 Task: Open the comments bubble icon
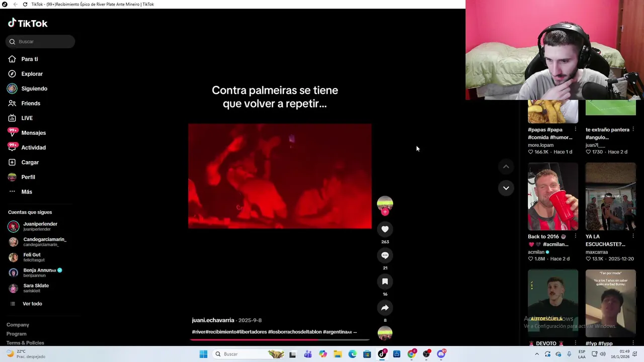(x=385, y=255)
